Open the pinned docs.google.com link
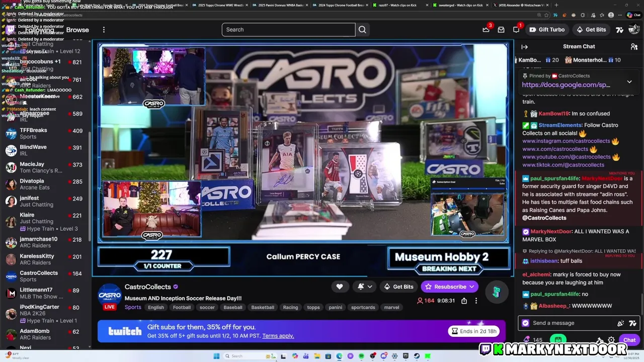The height and width of the screenshot is (362, 644). [x=566, y=85]
